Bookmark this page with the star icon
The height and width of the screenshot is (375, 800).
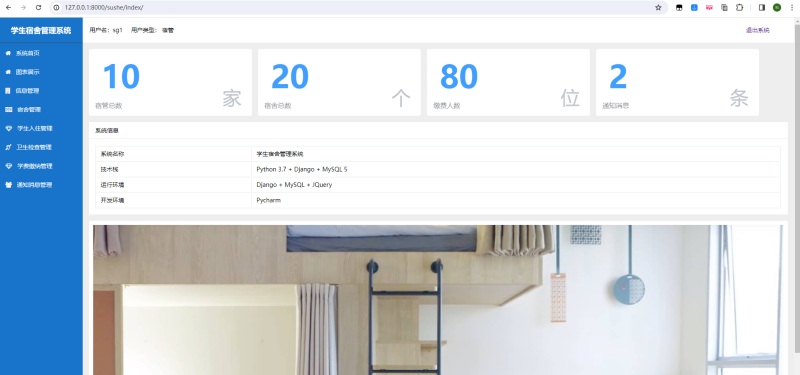tap(658, 8)
